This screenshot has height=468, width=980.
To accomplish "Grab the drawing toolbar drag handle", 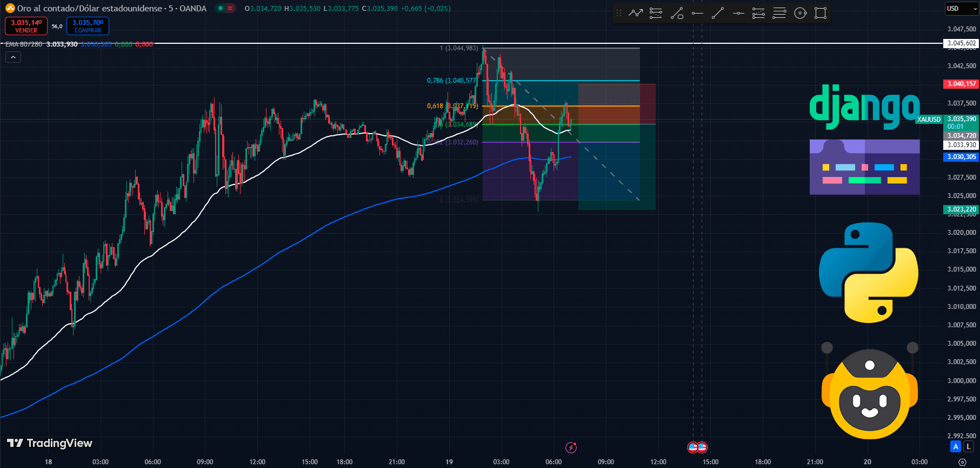I will (x=619, y=13).
